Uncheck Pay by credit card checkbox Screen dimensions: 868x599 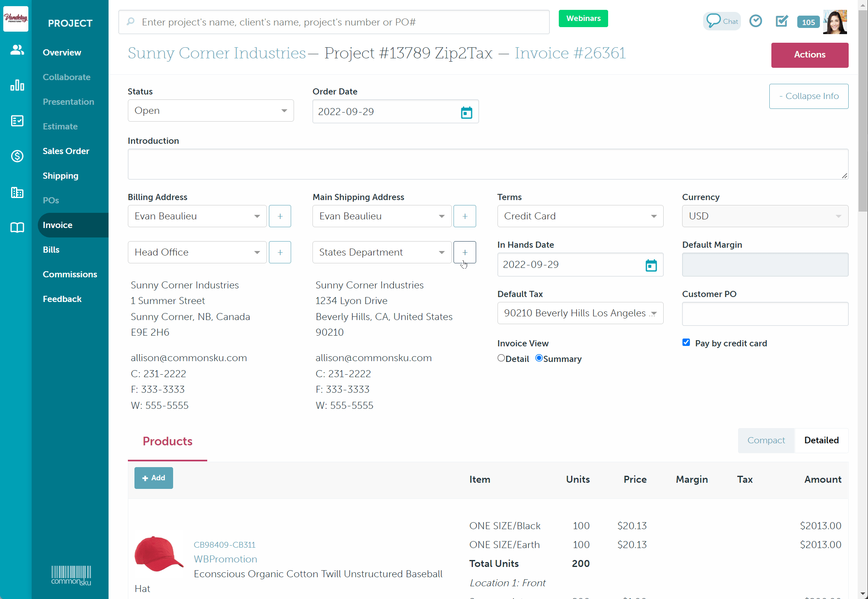click(686, 343)
